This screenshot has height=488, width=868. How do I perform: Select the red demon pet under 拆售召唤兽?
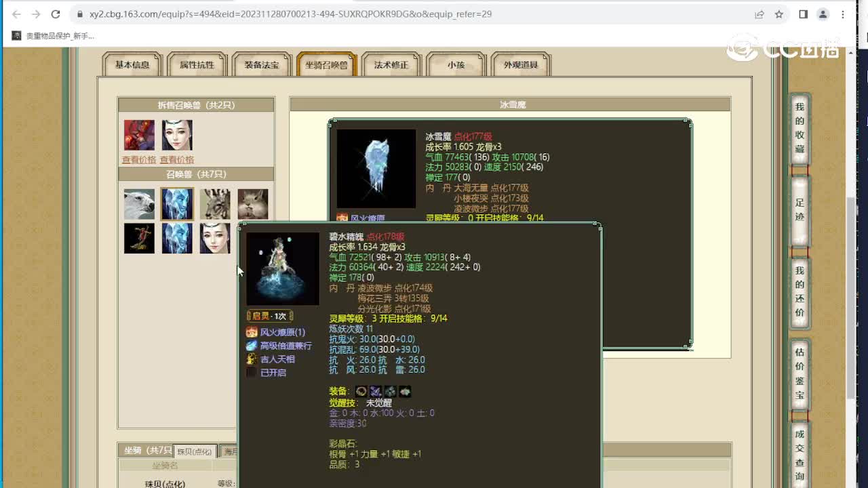139,135
